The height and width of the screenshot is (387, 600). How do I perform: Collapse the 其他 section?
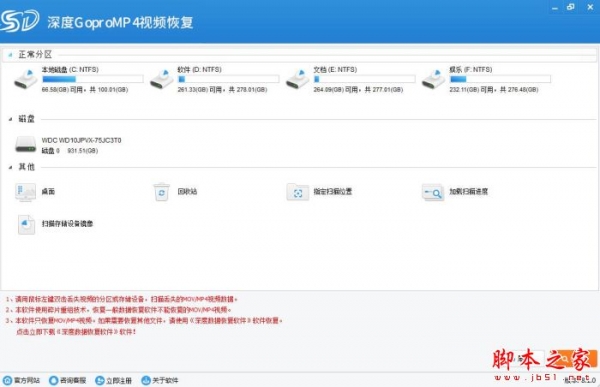(10, 167)
